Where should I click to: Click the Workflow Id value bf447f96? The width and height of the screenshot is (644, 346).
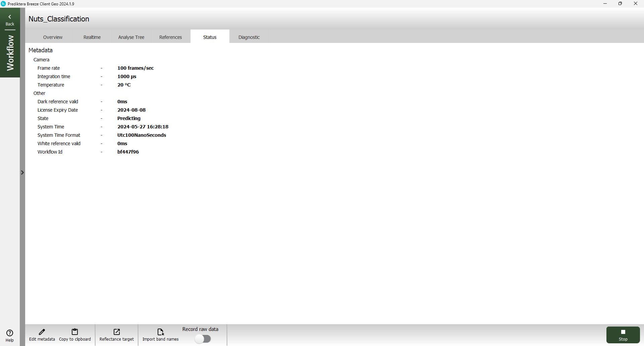128,152
